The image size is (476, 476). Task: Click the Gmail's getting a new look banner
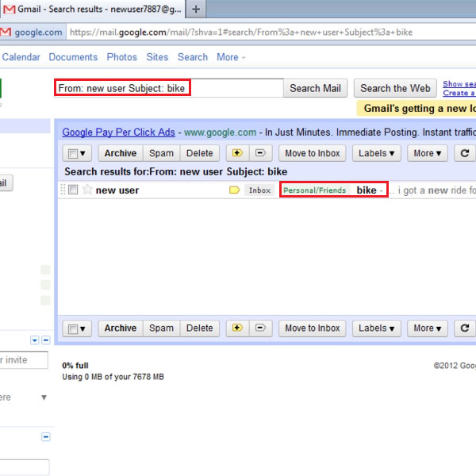point(416,109)
